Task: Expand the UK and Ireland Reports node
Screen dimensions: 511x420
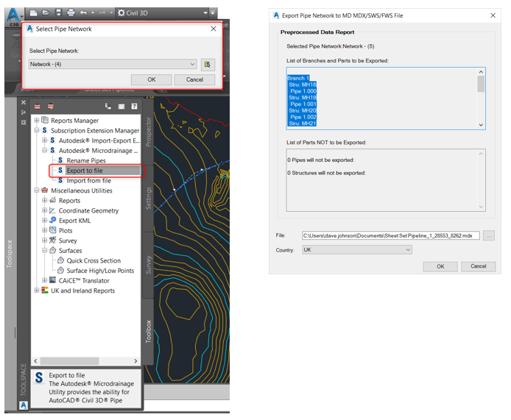Action: 37,291
